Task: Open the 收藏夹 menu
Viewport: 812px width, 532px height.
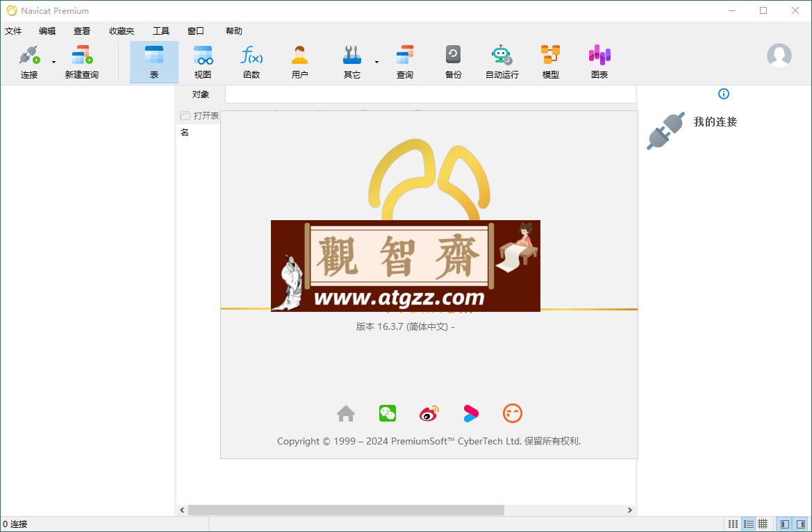Action: [x=122, y=31]
